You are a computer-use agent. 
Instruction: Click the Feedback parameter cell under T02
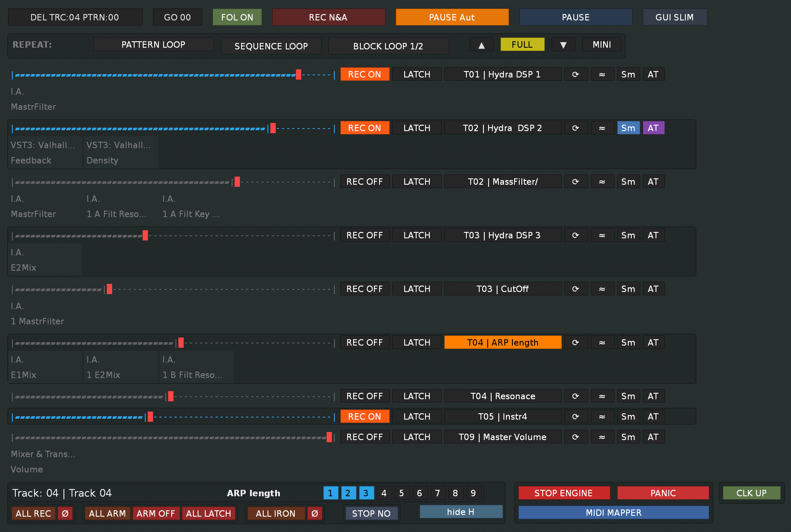tap(46, 153)
